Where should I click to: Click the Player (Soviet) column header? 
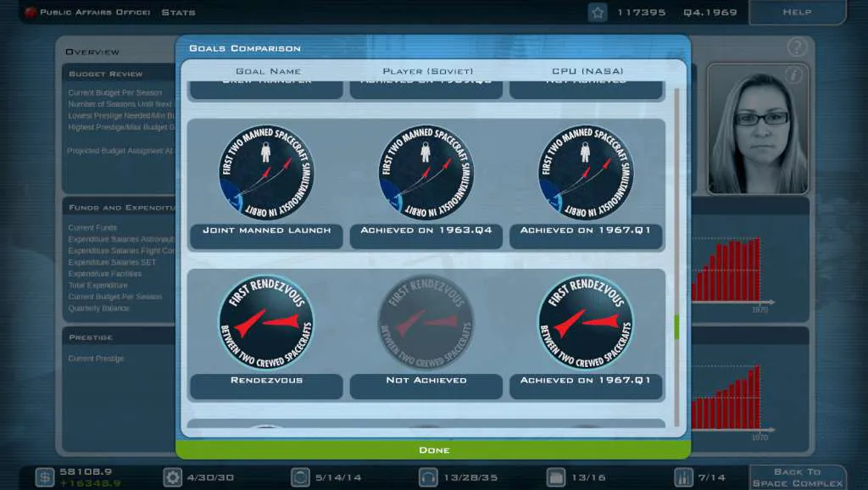(x=428, y=71)
